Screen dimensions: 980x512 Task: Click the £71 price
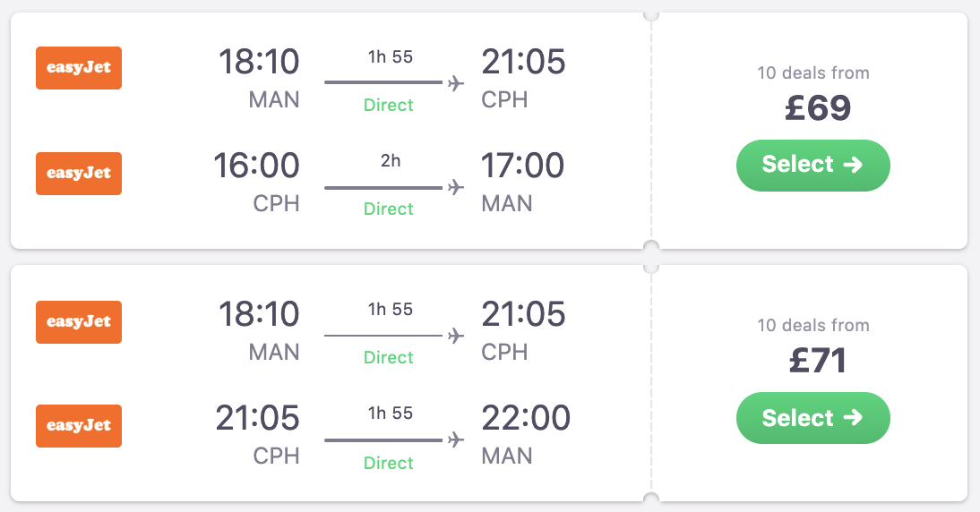(x=817, y=361)
